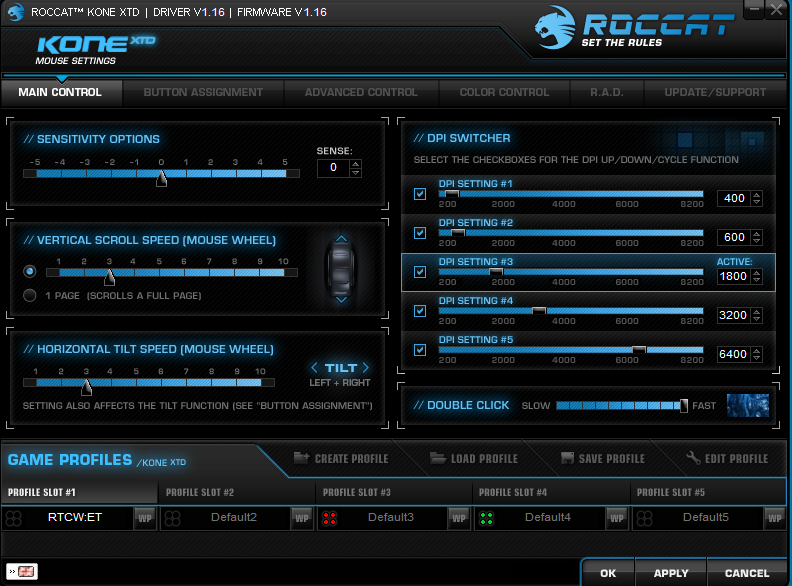
Task: Click the Save Profile disk icon
Action: coord(567,458)
